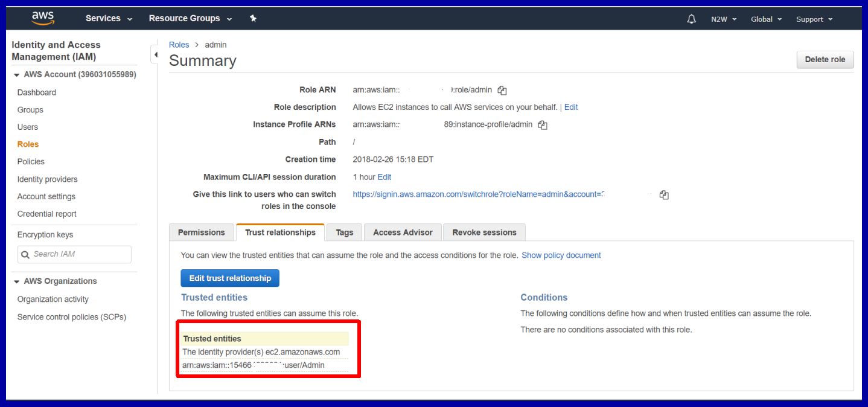
Task: Click the pushpin shortcut icon
Action: 253,19
